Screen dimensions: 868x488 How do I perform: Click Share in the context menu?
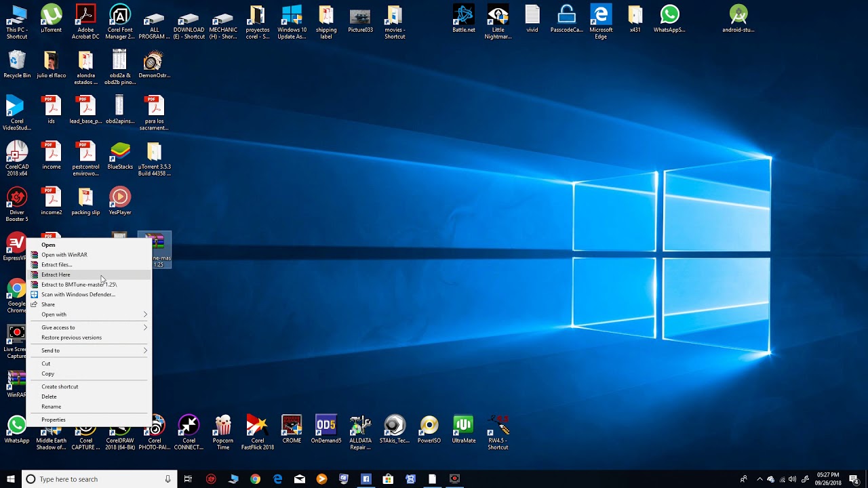click(x=89, y=304)
